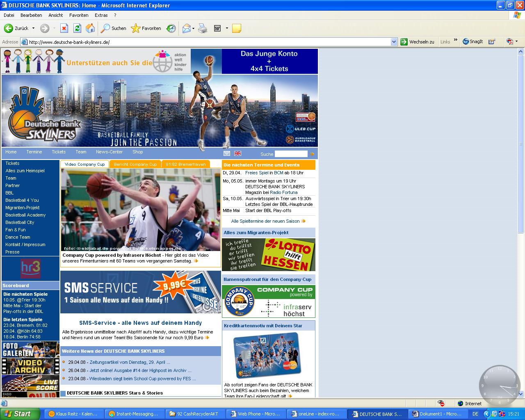Click Shop in site navigation
This screenshot has width=525, height=420.
(138, 152)
